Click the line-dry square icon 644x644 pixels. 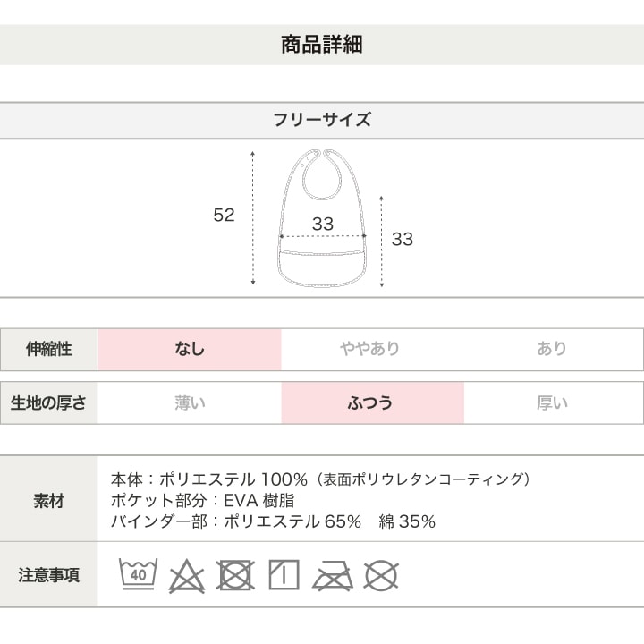284,574
